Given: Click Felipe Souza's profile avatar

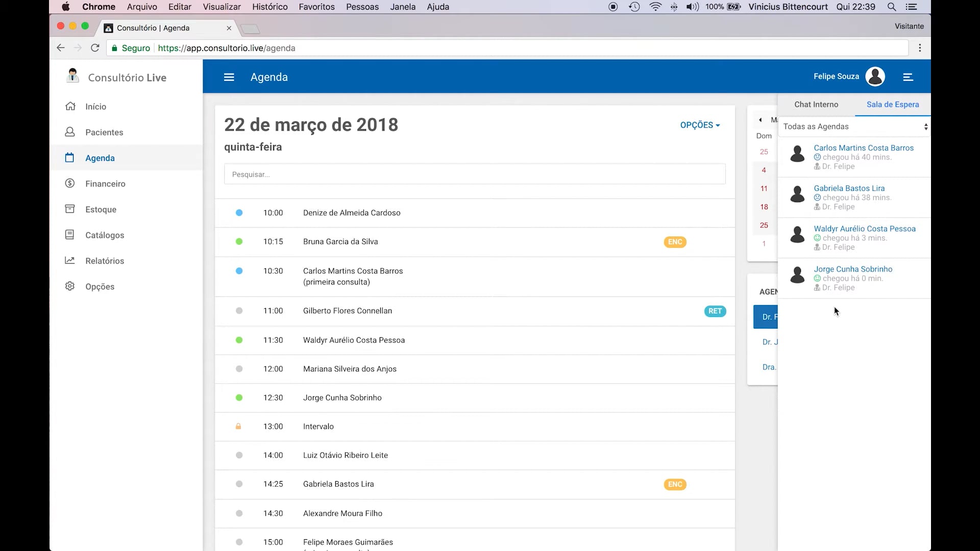Looking at the screenshot, I should pyautogui.click(x=875, y=77).
